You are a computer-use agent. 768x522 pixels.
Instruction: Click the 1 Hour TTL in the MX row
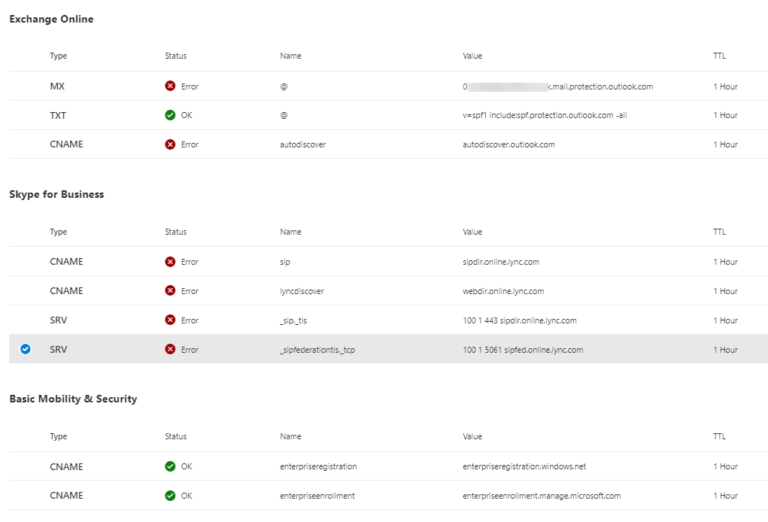click(x=725, y=87)
